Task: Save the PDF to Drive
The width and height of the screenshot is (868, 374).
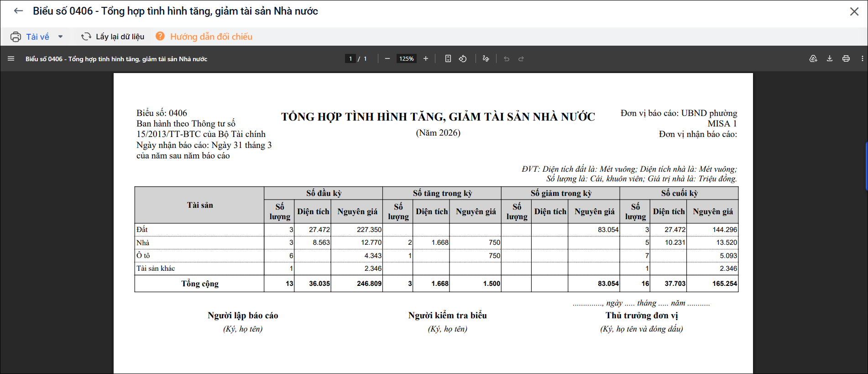Action: click(813, 58)
